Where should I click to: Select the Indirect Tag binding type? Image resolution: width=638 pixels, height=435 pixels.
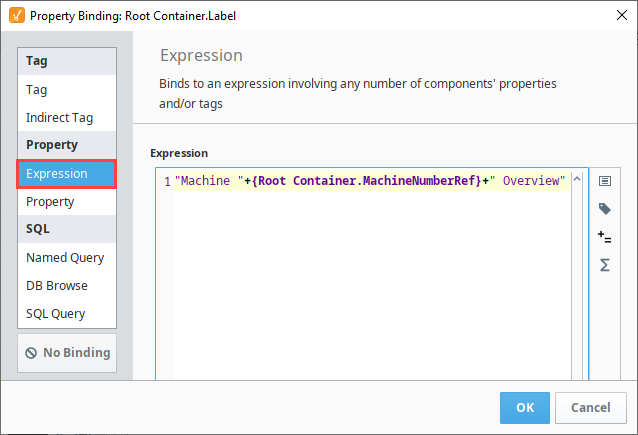67,117
